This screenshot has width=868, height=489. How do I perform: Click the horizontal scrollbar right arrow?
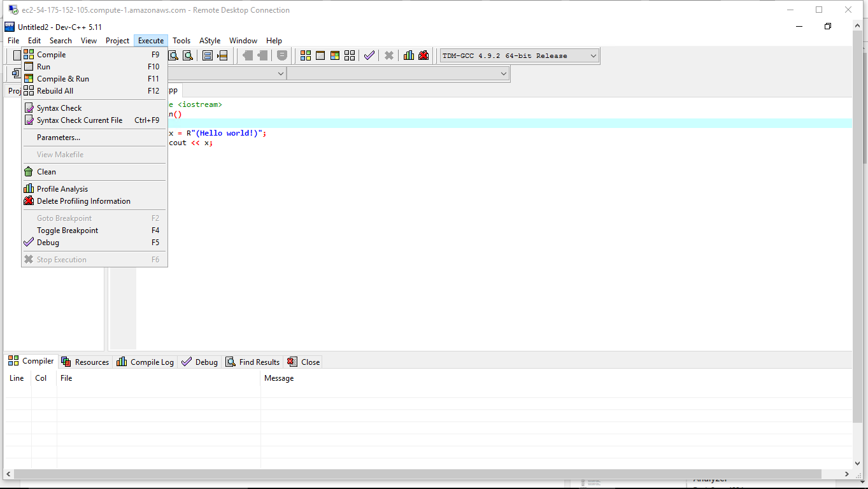pos(847,474)
